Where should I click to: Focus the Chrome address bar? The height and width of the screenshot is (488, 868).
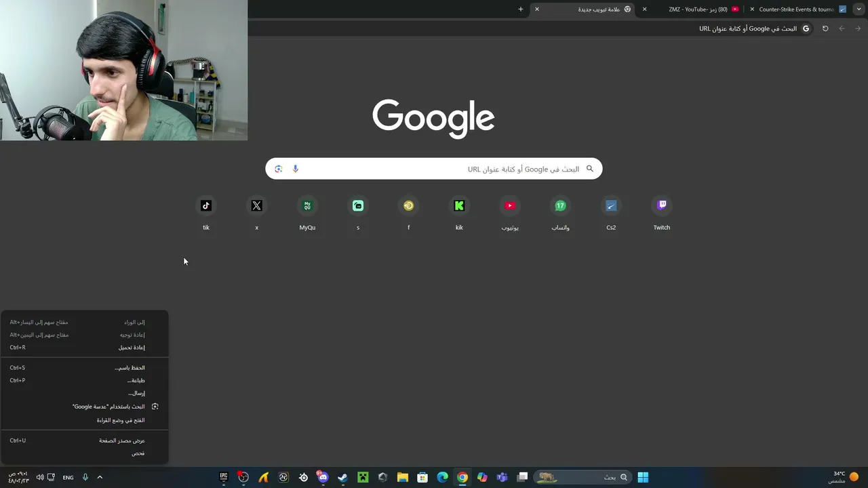[x=530, y=28]
